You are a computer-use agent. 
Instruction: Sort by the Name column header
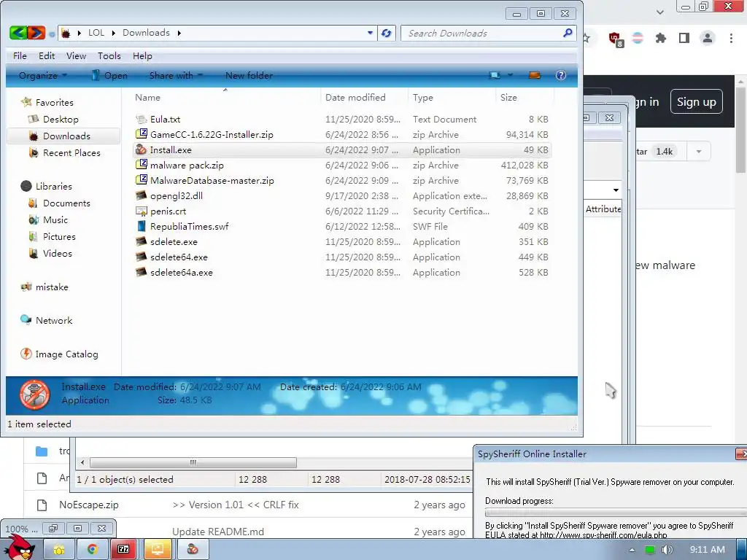click(225, 97)
